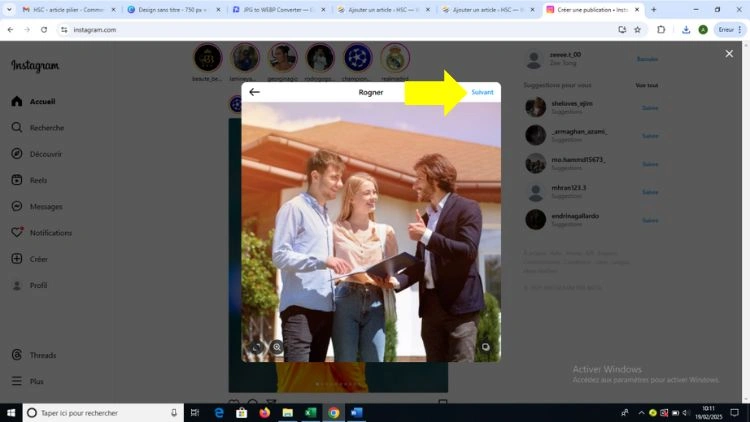Click Créer in the sidebar
The width and height of the screenshot is (750, 422).
[30, 259]
